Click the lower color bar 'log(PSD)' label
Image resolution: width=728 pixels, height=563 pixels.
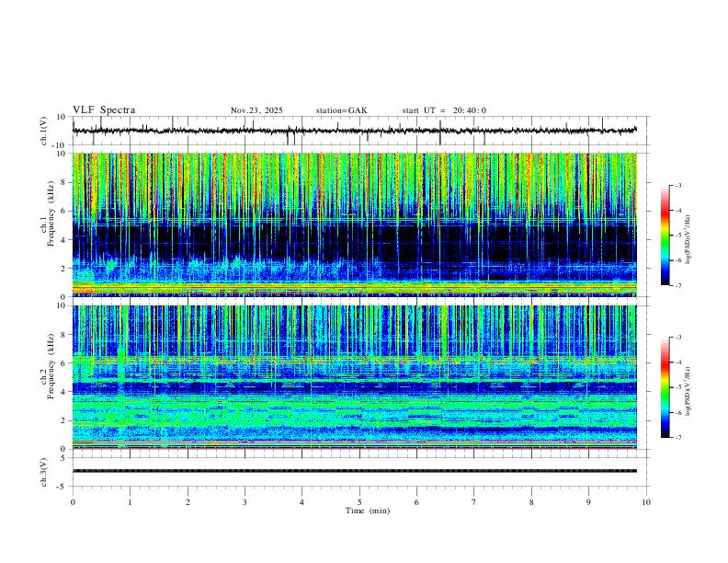(688, 392)
